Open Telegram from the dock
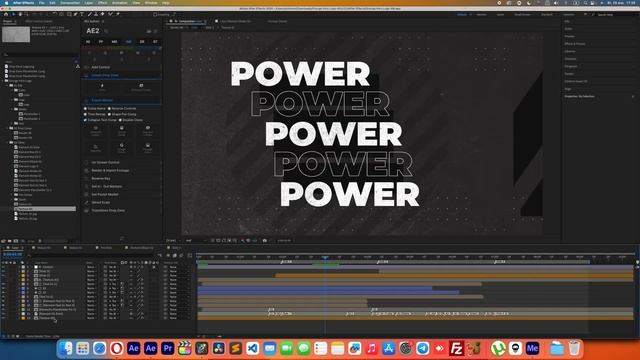This screenshot has height=360, width=640. point(422,349)
